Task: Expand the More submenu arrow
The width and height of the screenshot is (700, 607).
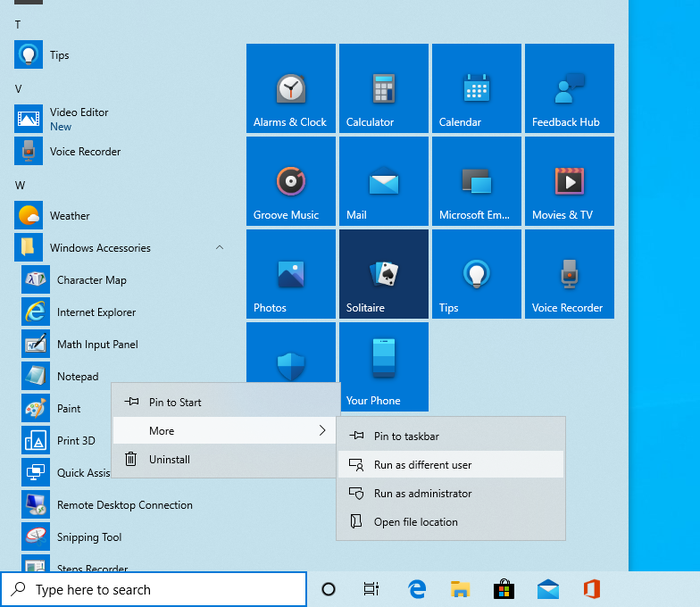Action: point(322,430)
